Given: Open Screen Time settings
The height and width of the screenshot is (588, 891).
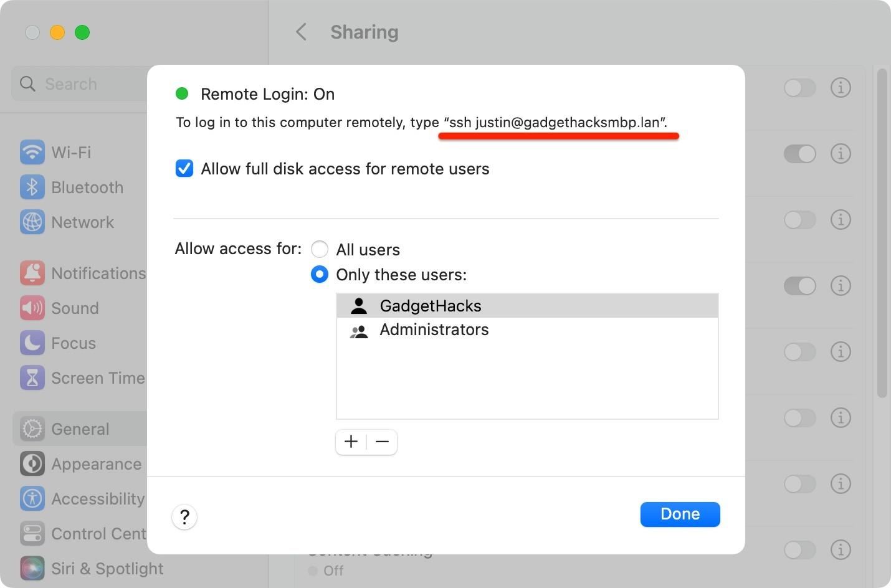Looking at the screenshot, I should [98, 377].
